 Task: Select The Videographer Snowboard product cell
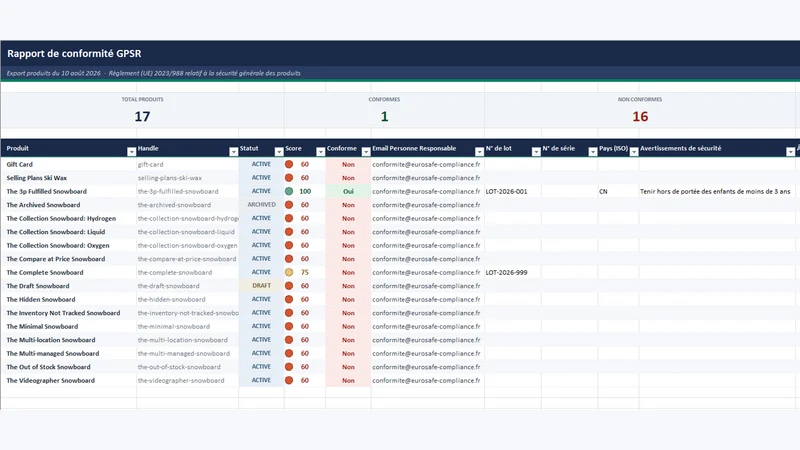coord(69,381)
